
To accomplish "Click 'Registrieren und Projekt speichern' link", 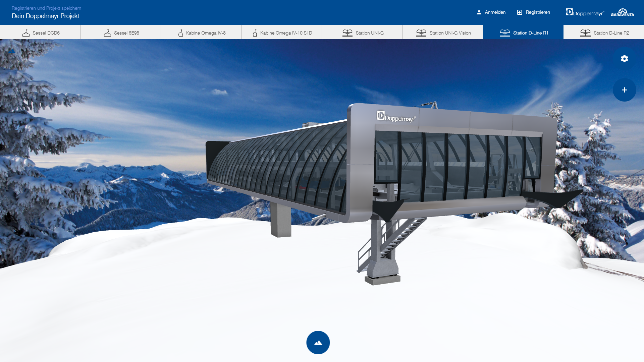I will tap(46, 8).
